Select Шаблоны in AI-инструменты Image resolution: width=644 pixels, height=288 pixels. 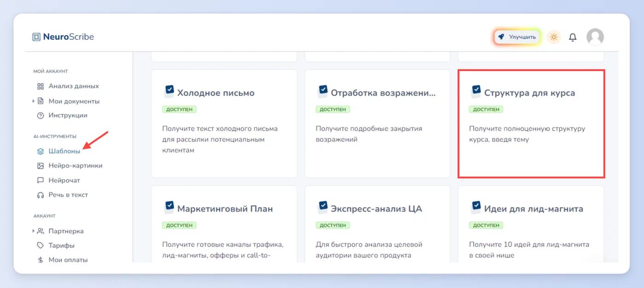(x=64, y=151)
